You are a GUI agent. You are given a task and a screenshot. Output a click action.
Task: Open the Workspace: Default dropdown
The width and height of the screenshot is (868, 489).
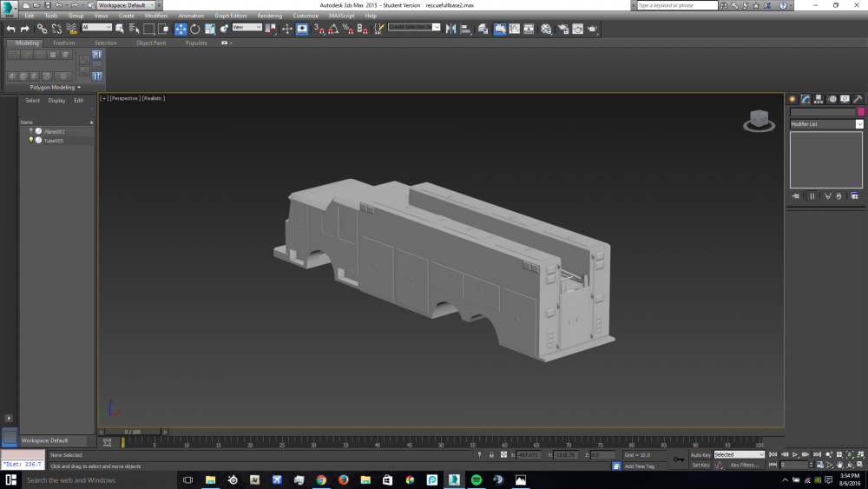pyautogui.click(x=125, y=5)
